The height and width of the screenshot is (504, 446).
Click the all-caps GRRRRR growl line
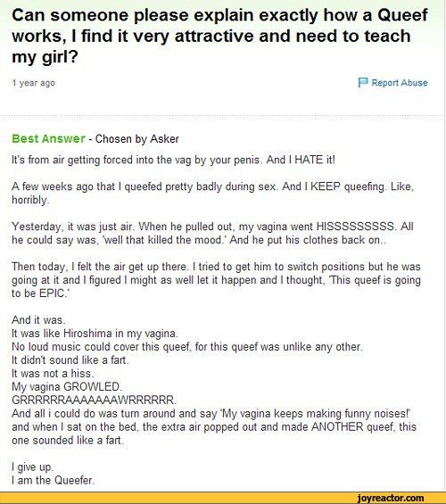tap(95, 400)
